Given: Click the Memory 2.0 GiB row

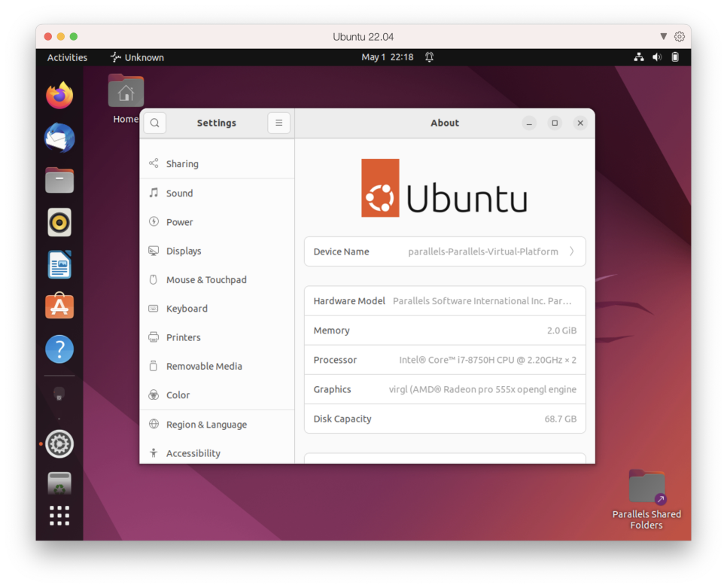Looking at the screenshot, I should coord(445,331).
